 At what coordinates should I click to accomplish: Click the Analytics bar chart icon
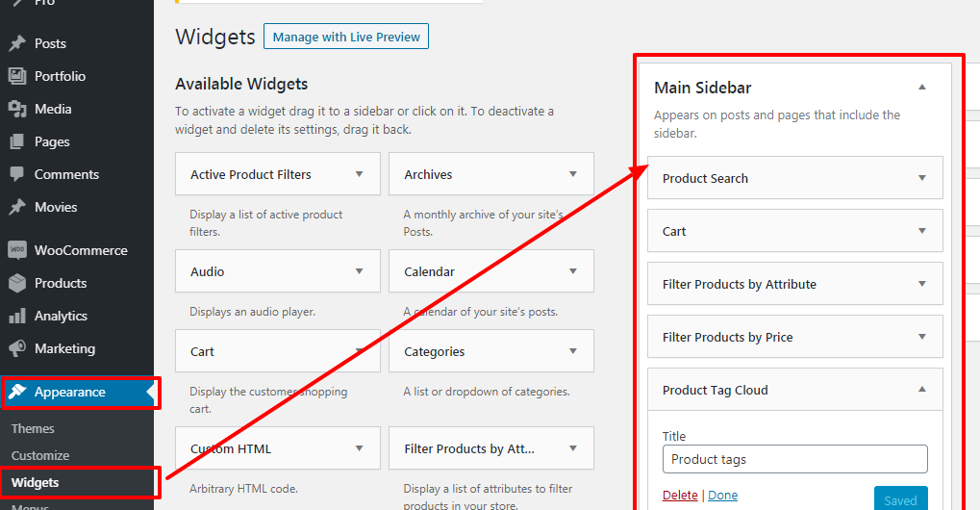click(x=17, y=316)
